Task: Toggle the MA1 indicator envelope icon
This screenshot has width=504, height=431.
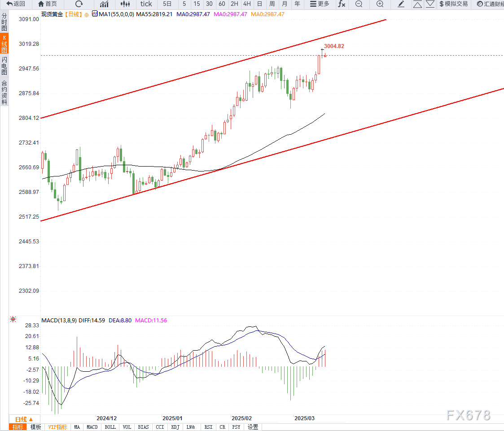Action: pyautogui.click(x=95, y=14)
